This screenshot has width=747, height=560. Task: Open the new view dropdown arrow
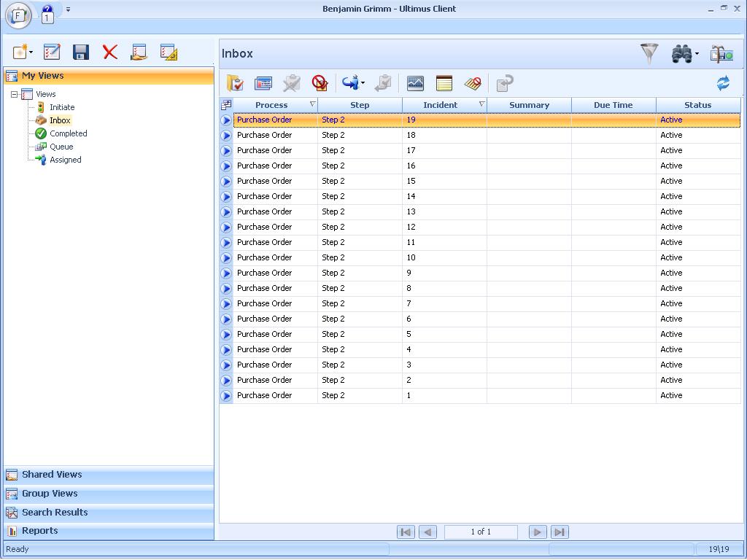click(x=31, y=52)
